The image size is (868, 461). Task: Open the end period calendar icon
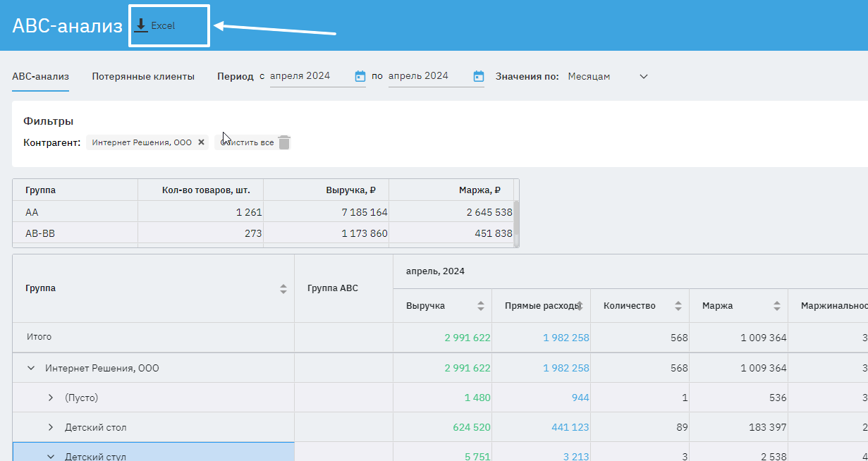479,76
